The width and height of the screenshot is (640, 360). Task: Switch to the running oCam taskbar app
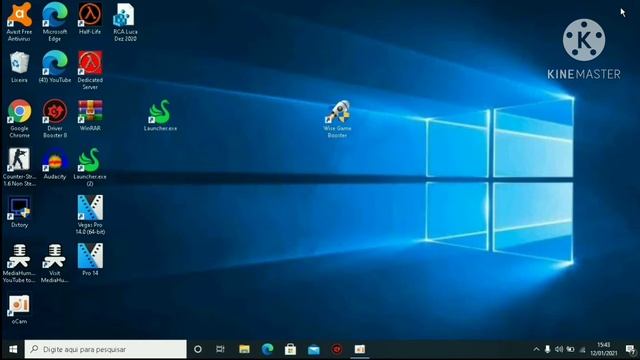coord(360,349)
